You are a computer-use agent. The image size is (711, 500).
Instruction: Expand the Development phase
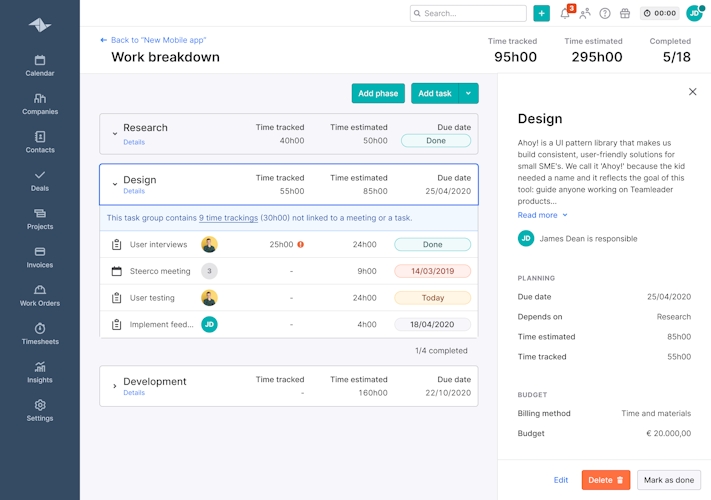[115, 385]
